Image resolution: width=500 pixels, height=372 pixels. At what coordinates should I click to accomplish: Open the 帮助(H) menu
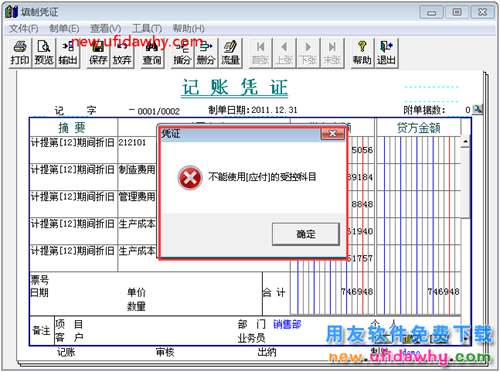(x=188, y=29)
